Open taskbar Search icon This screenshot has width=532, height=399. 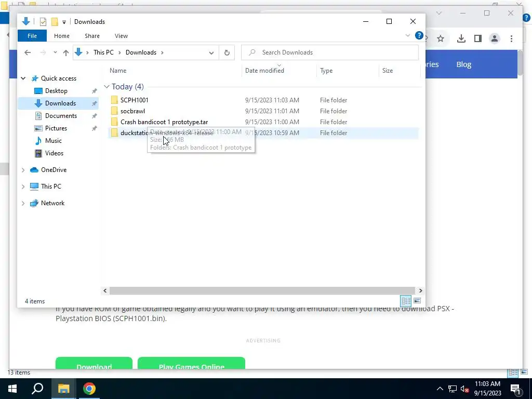pos(37,389)
